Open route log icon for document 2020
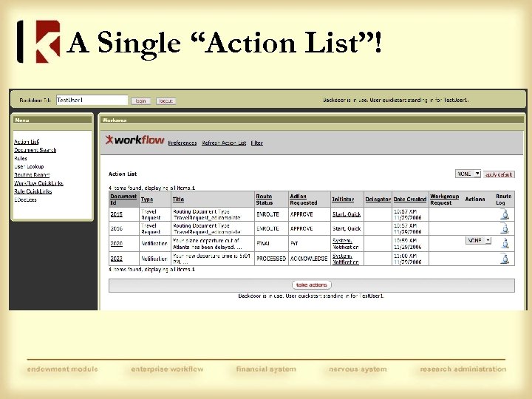Viewport: 532px width, 399px height. (x=505, y=243)
